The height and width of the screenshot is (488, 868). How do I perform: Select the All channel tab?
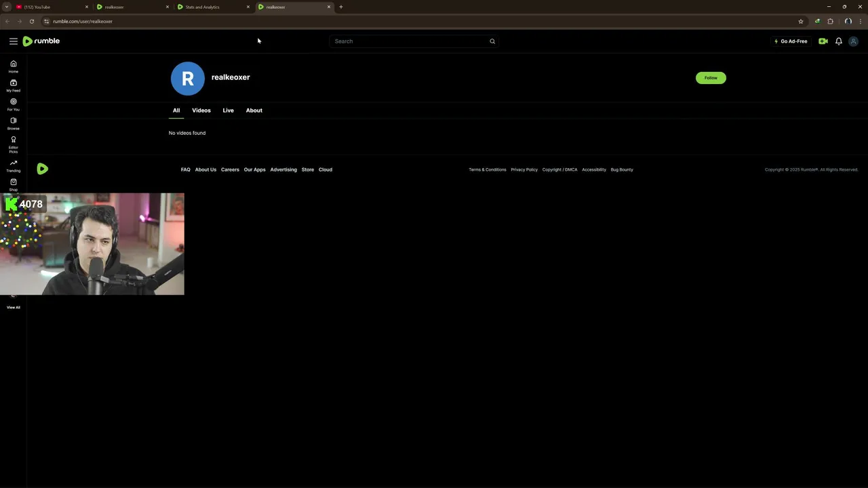pos(176,110)
